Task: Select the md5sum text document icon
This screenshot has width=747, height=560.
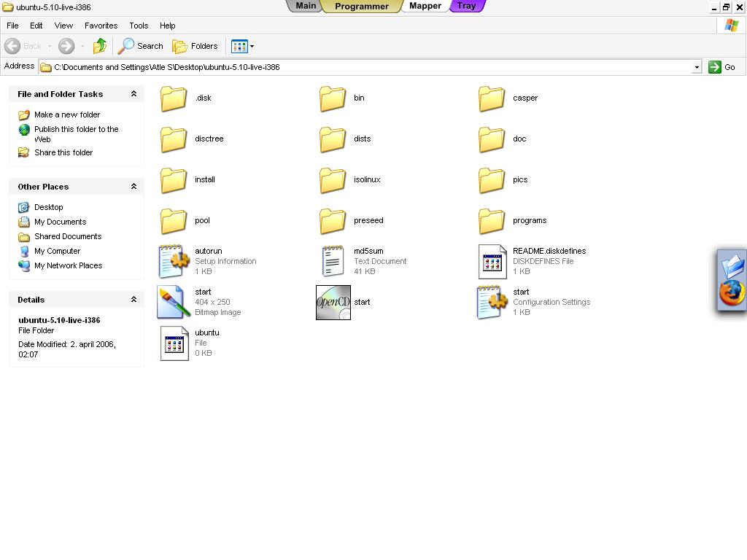Action: [x=333, y=262]
